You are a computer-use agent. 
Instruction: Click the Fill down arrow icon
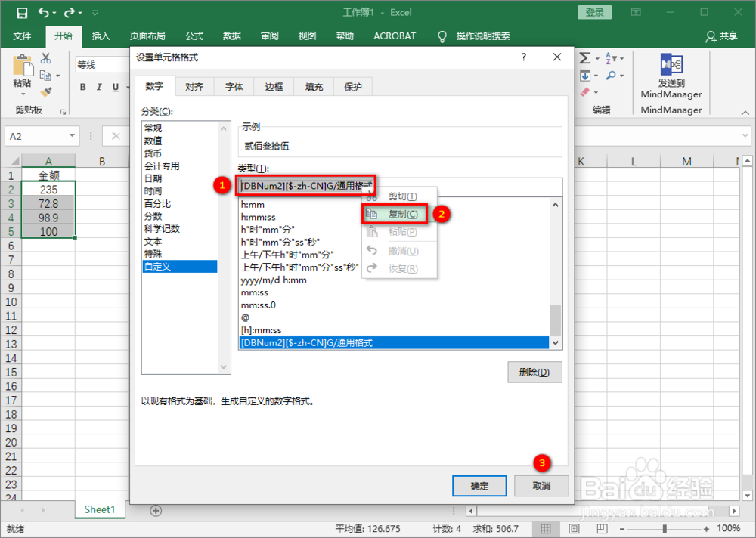tap(585, 76)
